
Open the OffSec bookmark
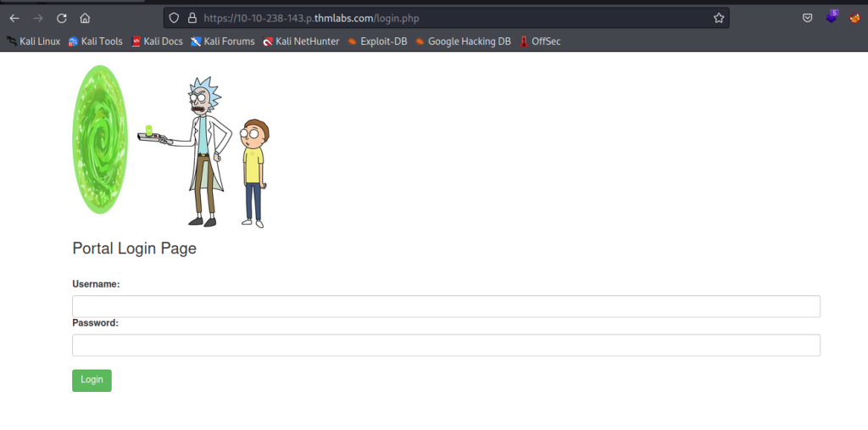point(540,42)
